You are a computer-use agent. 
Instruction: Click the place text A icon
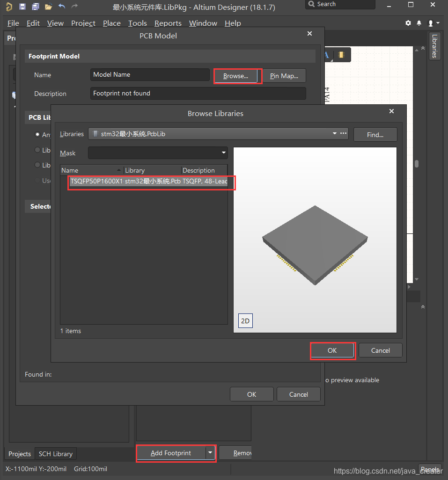click(x=327, y=55)
